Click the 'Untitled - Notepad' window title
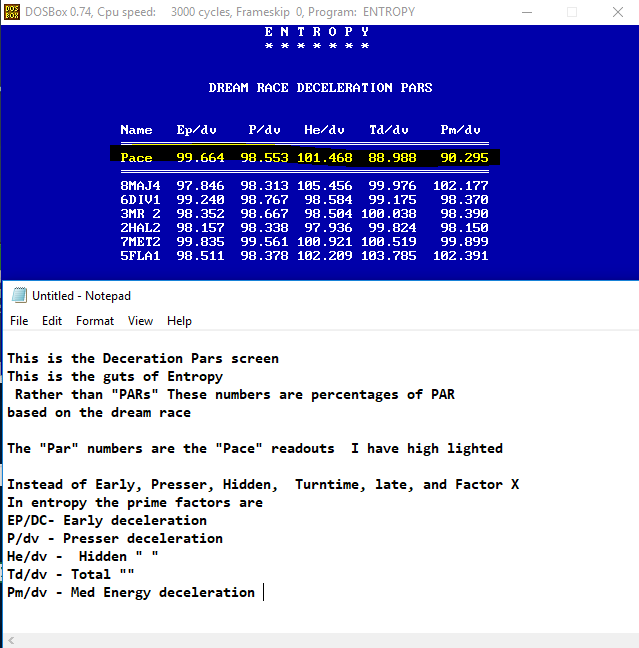639x648 pixels. click(x=81, y=296)
